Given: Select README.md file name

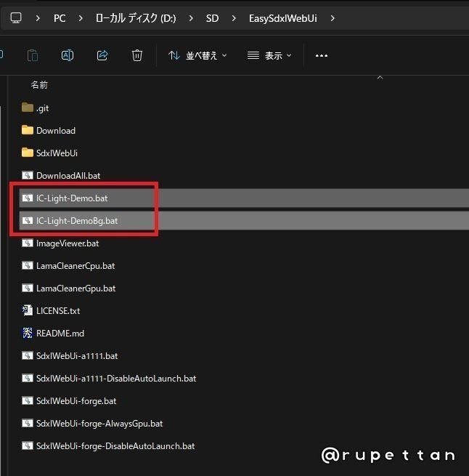Looking at the screenshot, I should [x=60, y=333].
